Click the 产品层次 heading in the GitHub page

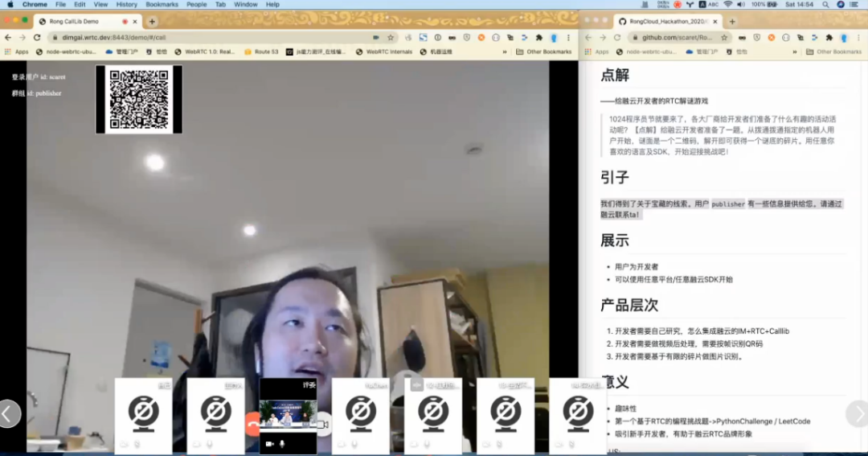coord(628,306)
